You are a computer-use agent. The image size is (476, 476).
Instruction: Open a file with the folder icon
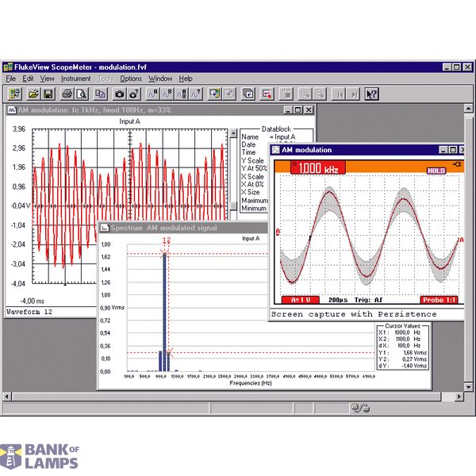pos(33,94)
